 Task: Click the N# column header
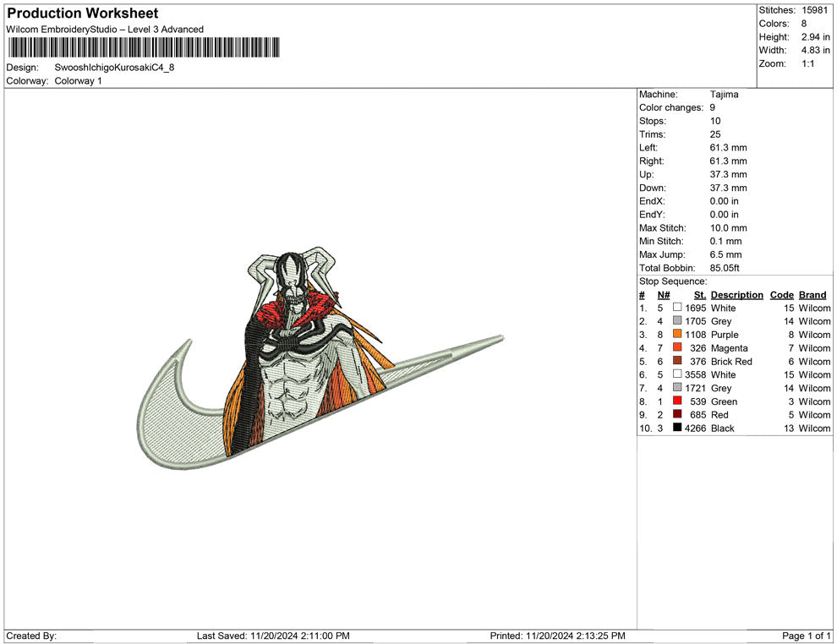pos(664,295)
